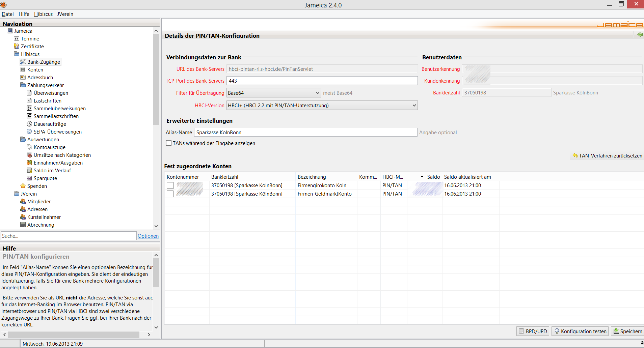The height and width of the screenshot is (348, 644).
Task: Click the Spenden star icon
Action: [23, 186]
